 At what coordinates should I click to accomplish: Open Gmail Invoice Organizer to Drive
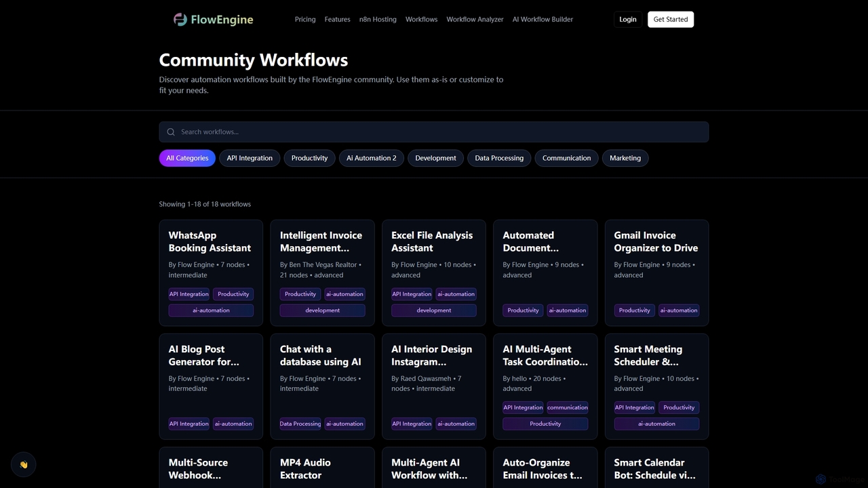tap(656, 272)
